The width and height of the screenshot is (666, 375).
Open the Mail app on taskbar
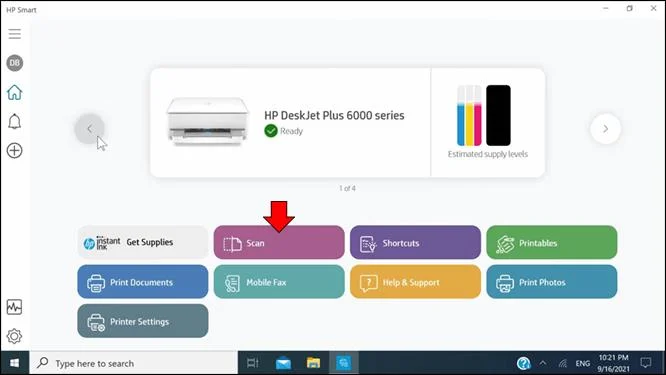pos(283,363)
